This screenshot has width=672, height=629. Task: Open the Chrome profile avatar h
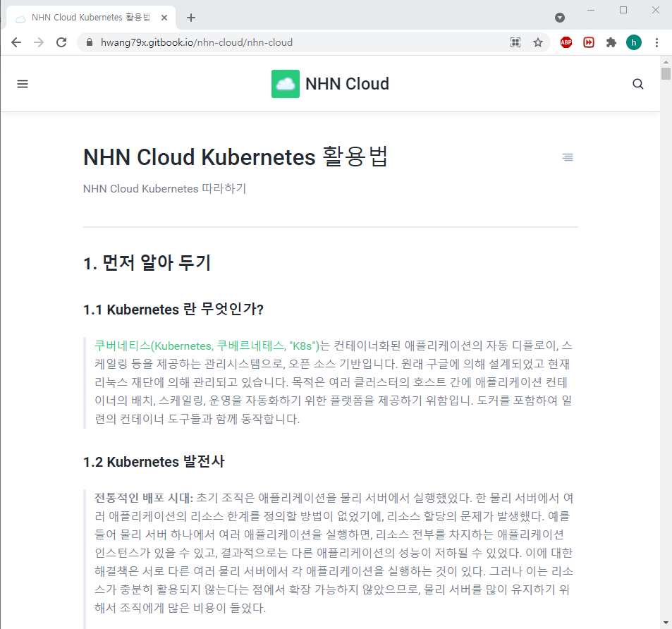[x=634, y=42]
